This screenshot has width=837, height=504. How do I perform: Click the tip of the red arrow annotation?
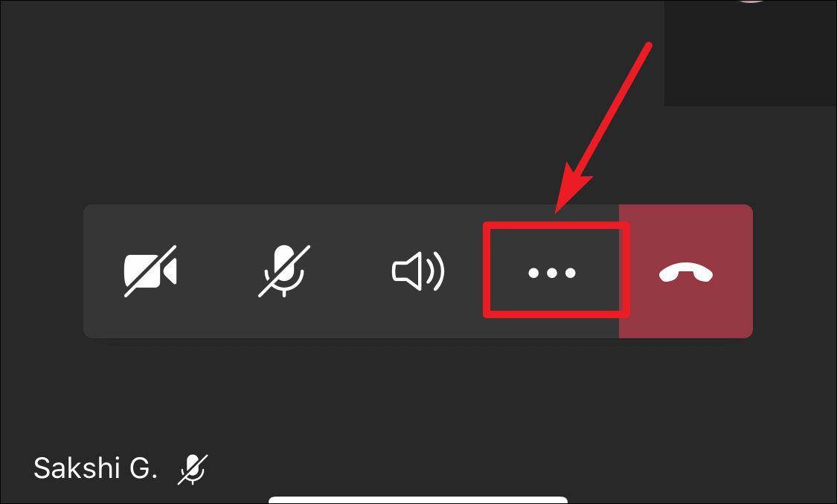[557, 213]
